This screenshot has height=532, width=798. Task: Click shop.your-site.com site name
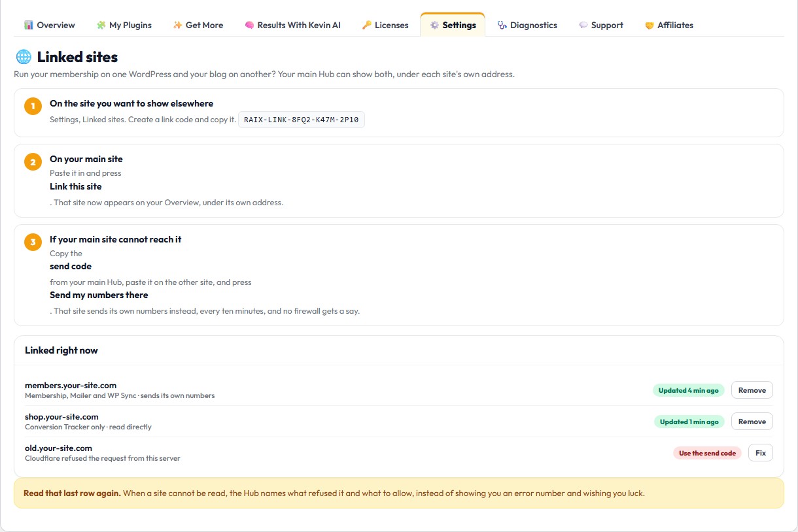click(61, 417)
